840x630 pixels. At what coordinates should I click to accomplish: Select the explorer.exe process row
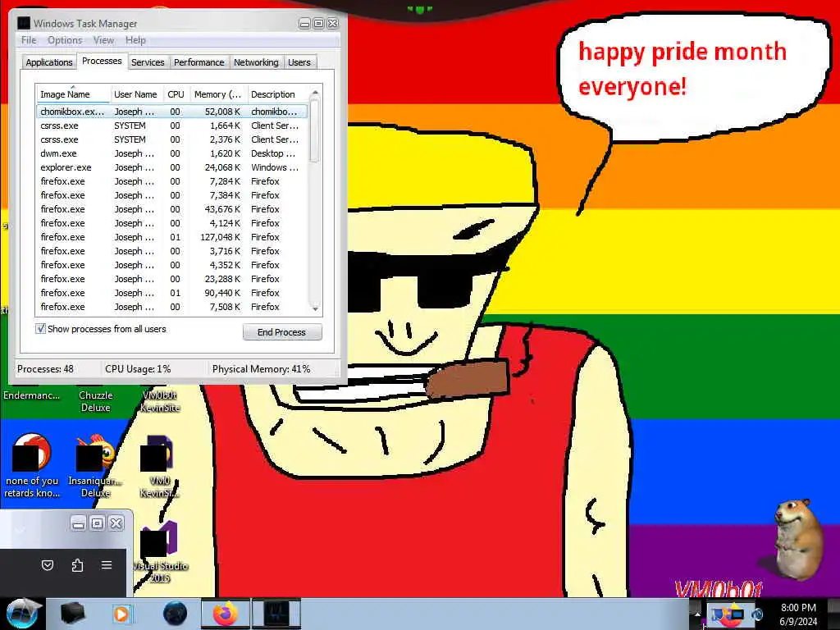pos(172,167)
